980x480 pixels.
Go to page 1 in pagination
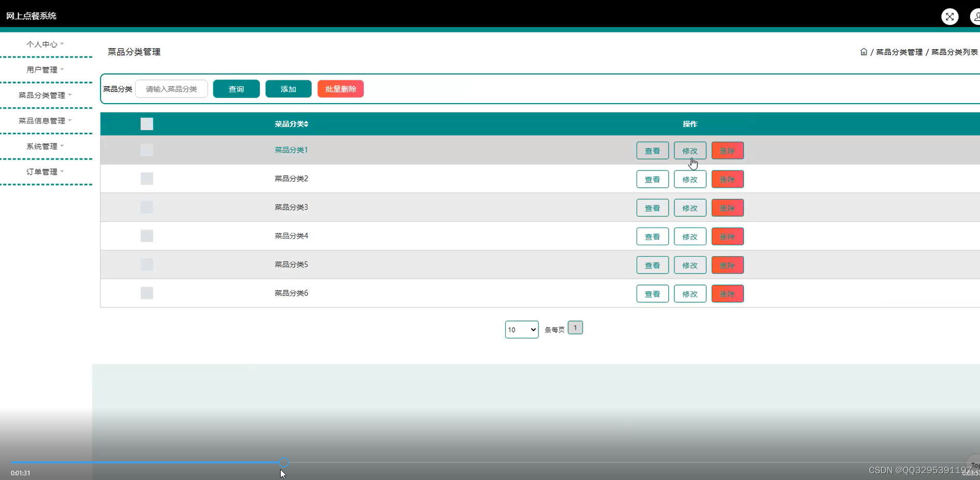575,328
